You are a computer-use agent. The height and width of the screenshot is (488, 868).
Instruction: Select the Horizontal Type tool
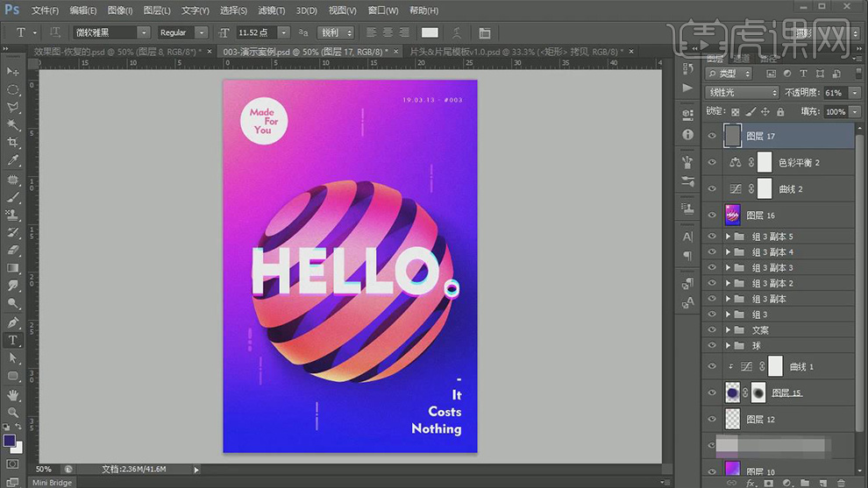(12, 340)
